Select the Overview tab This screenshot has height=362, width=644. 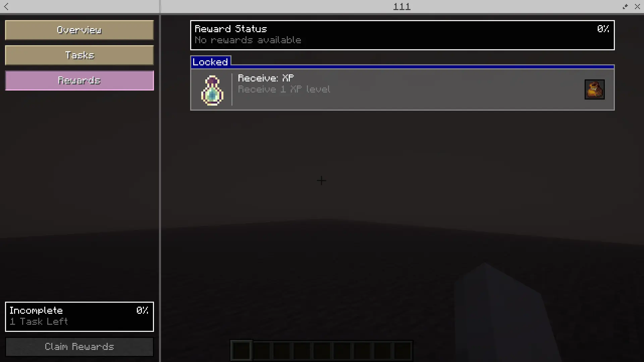point(79,29)
